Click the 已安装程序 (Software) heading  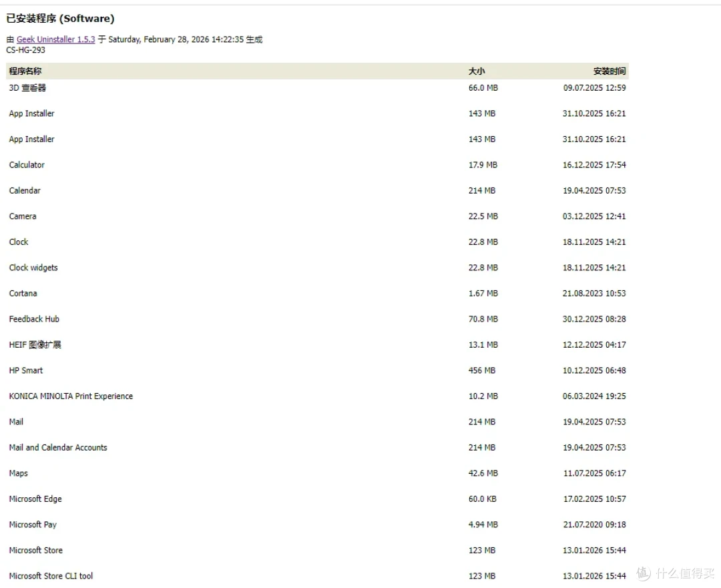60,19
